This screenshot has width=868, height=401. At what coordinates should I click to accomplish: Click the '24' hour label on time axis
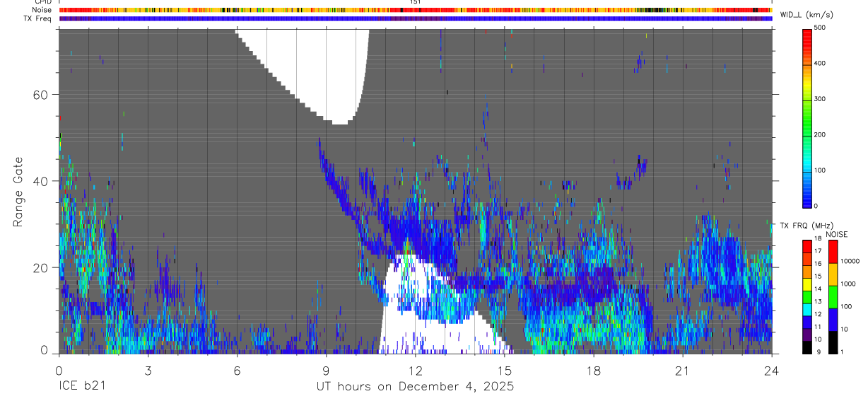point(772,370)
